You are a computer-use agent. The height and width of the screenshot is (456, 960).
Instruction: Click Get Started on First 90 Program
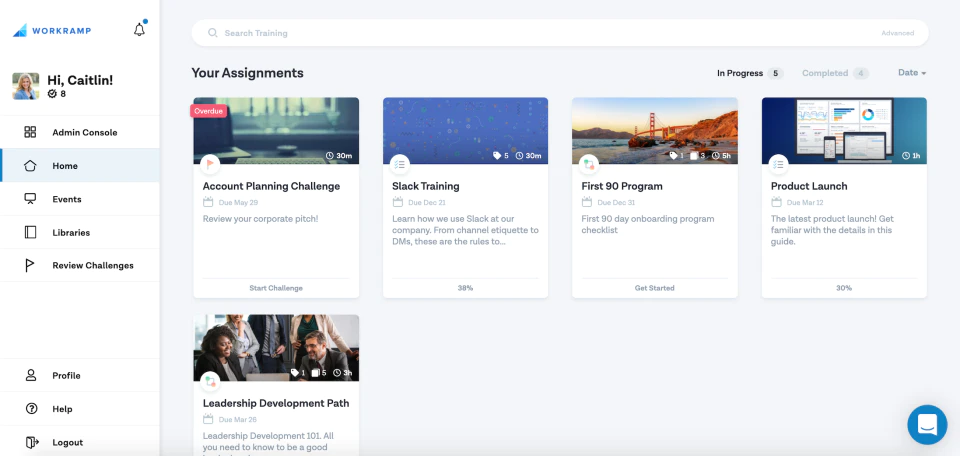(x=654, y=288)
